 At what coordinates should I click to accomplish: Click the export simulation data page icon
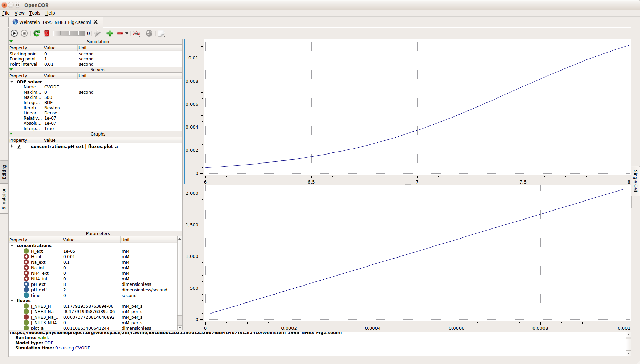pyautogui.click(x=161, y=33)
